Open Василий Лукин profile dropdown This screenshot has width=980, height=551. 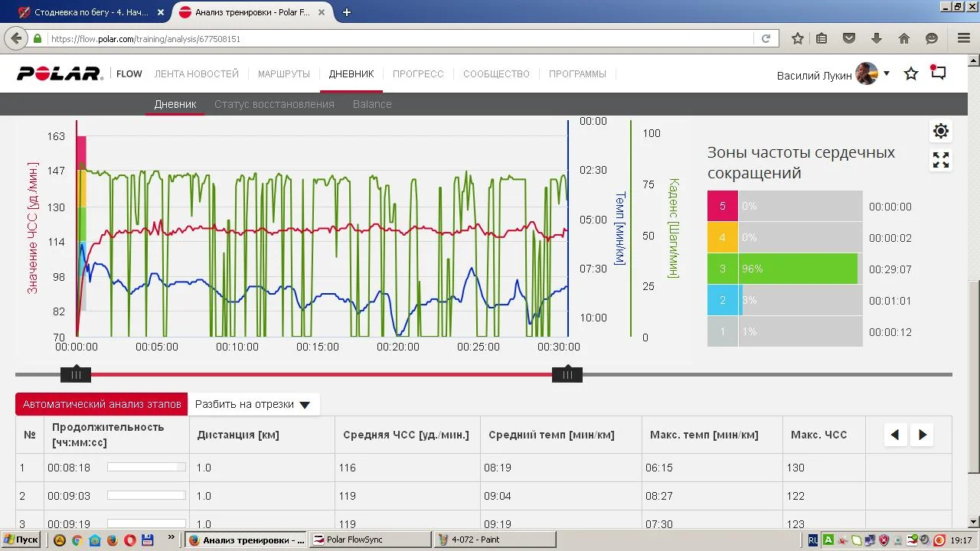[887, 73]
